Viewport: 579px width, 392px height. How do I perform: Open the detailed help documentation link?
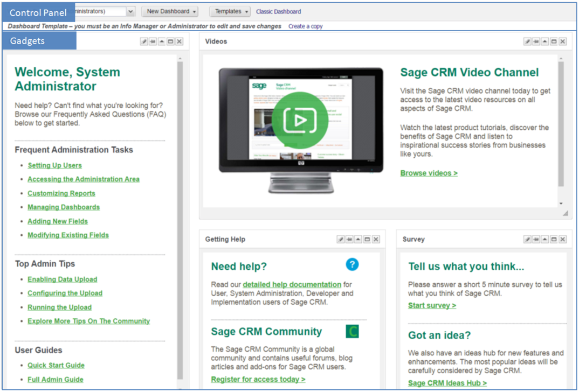pyautogui.click(x=292, y=285)
